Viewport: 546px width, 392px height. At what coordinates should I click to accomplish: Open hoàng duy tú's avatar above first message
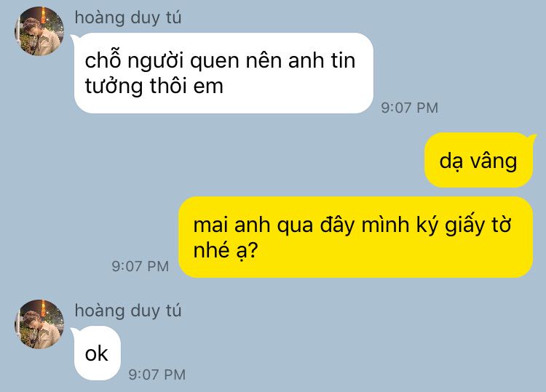[x=39, y=31]
